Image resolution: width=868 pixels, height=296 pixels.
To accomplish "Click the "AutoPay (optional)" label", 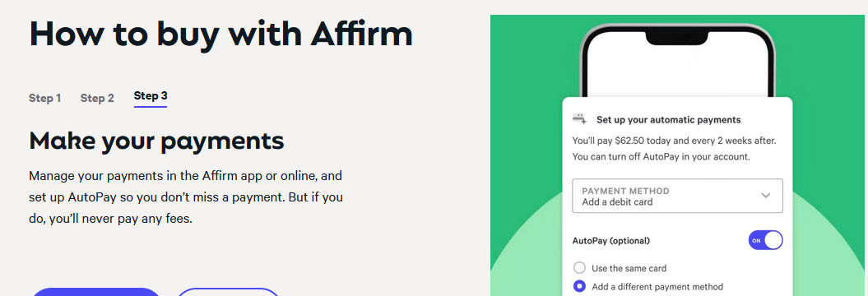I will click(x=610, y=241).
